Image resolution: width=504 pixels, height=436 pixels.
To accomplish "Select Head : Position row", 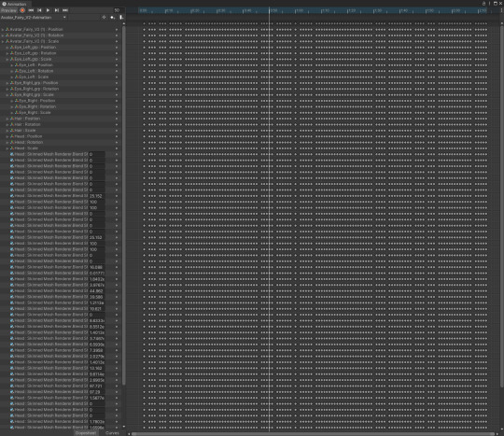I will click(x=60, y=136).
